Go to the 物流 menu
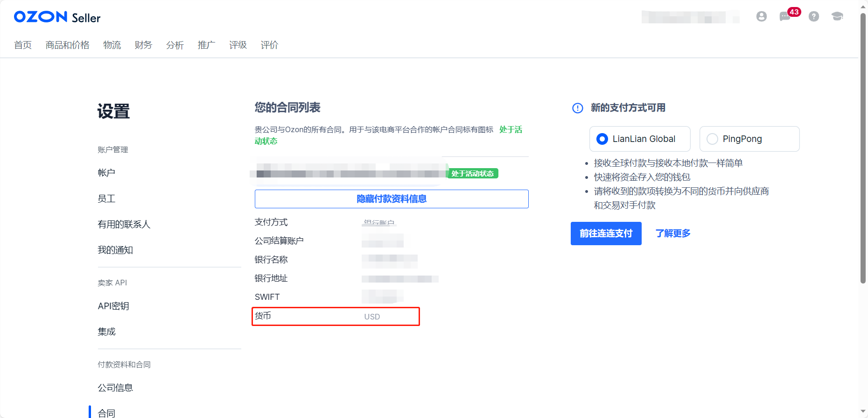 112,45
